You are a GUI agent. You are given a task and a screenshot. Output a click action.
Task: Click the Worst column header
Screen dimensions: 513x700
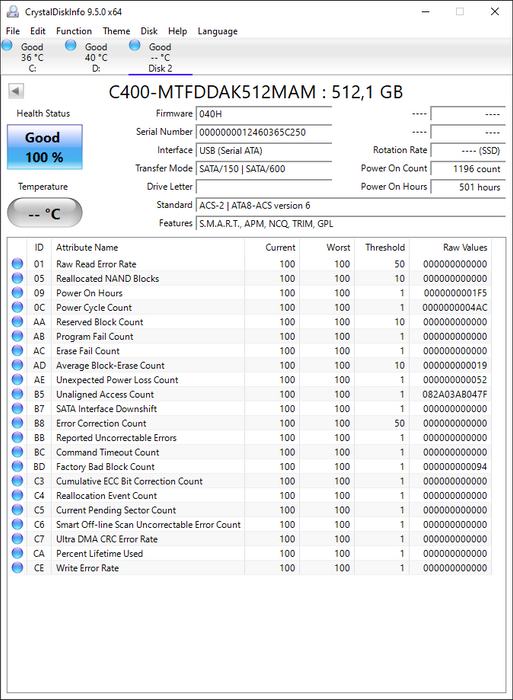pos(327,247)
